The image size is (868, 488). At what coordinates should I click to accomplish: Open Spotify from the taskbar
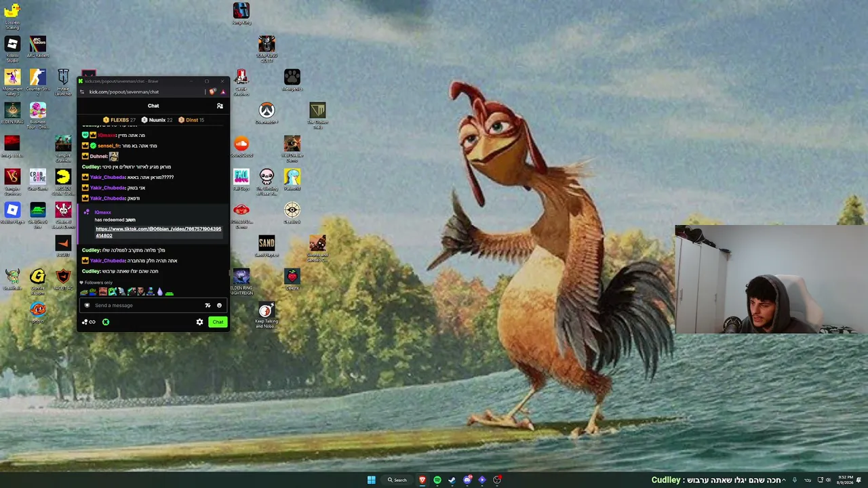coord(437,480)
